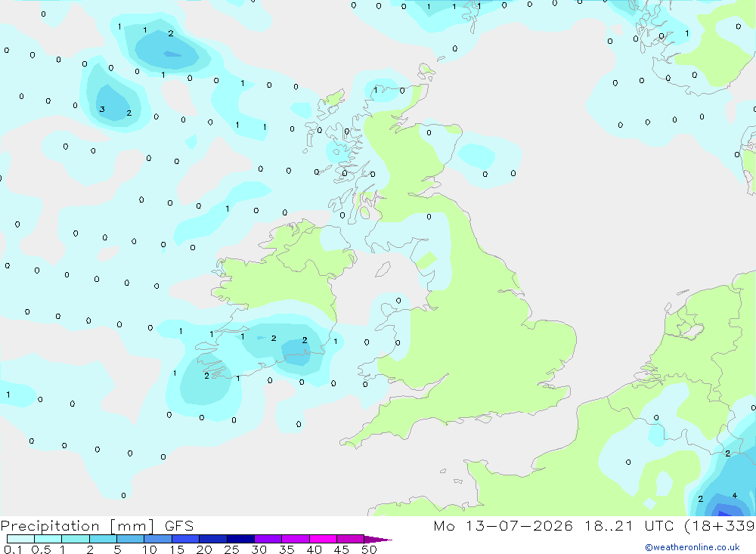Click the legend label '45'

(342, 549)
